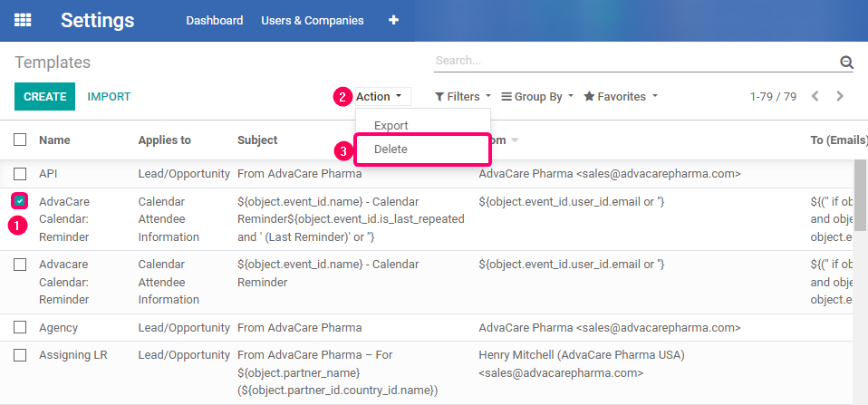Click the IMPORT button
The height and width of the screenshot is (405, 868).
click(109, 97)
